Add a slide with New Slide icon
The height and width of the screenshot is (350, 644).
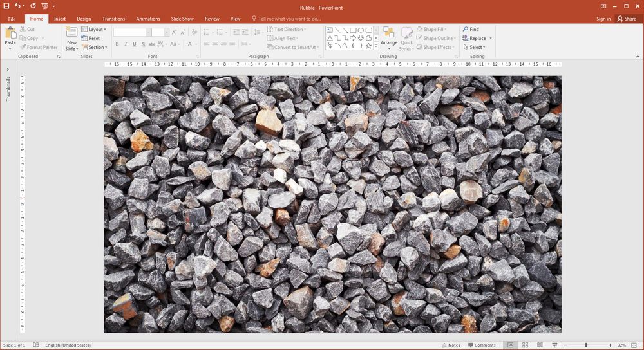pyautogui.click(x=72, y=33)
